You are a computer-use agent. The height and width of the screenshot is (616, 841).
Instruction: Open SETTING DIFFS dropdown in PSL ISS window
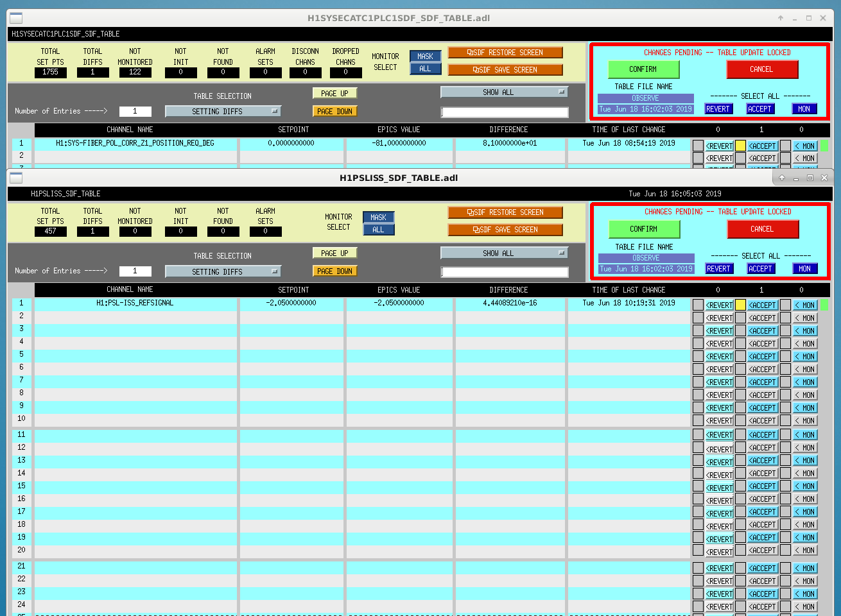click(223, 271)
